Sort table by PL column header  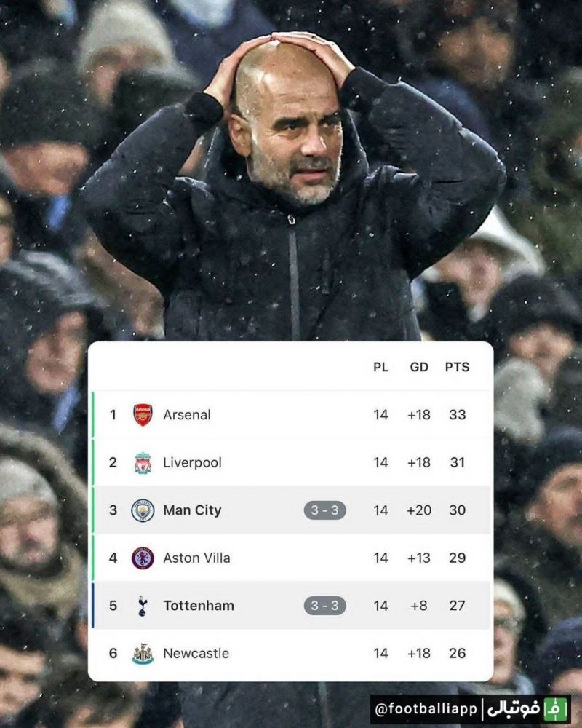[380, 367]
